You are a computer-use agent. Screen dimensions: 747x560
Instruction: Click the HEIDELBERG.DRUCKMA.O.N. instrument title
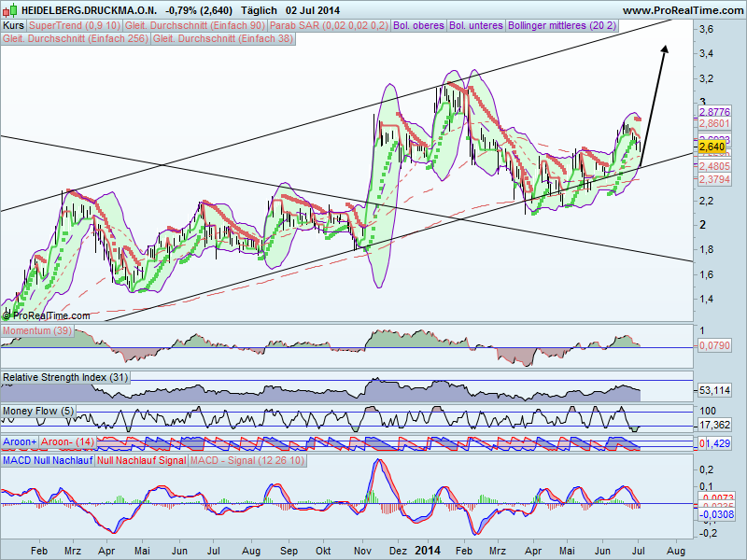point(89,10)
